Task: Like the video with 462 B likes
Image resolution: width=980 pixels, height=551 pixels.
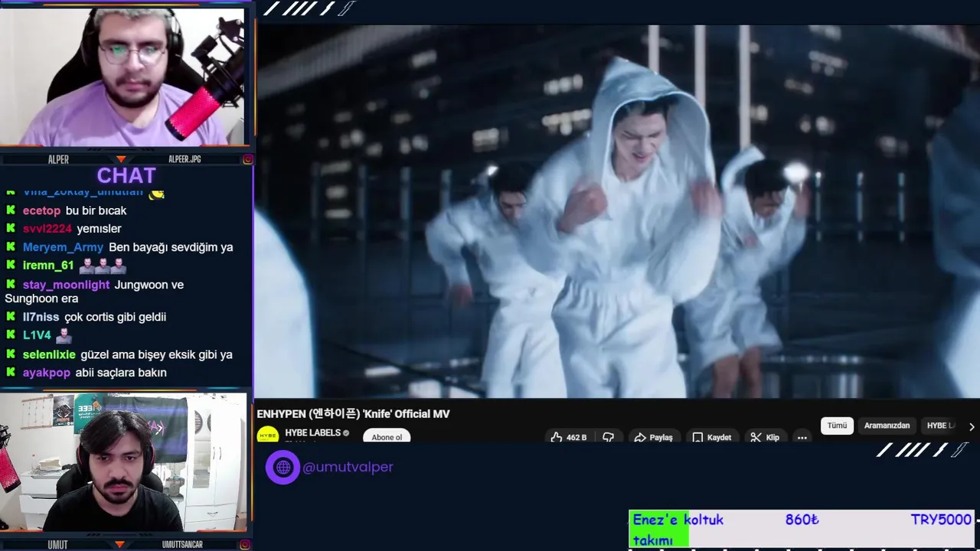Action: 568,437
